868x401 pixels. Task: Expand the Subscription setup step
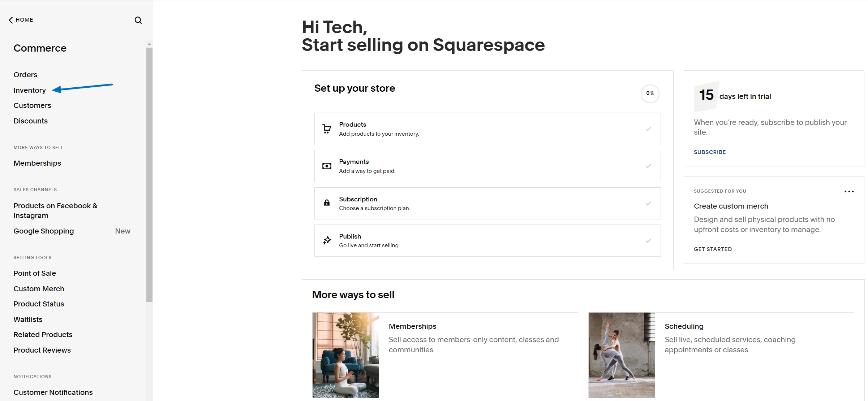[x=487, y=203]
